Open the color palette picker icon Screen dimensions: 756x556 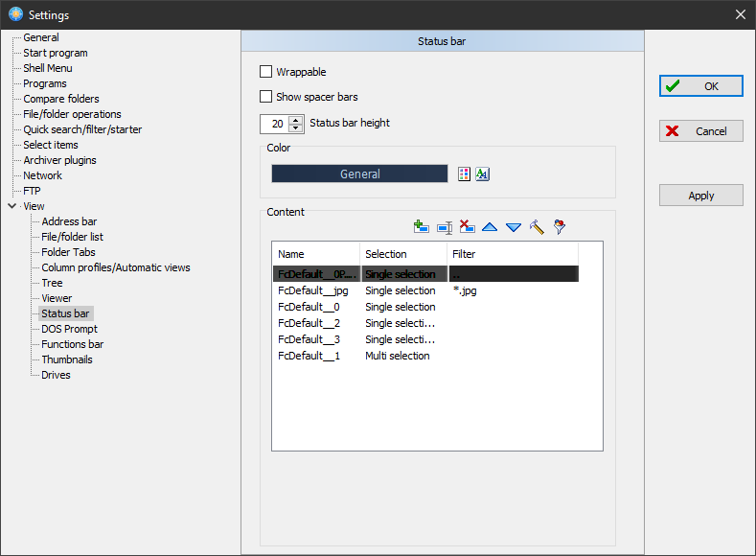(x=465, y=174)
